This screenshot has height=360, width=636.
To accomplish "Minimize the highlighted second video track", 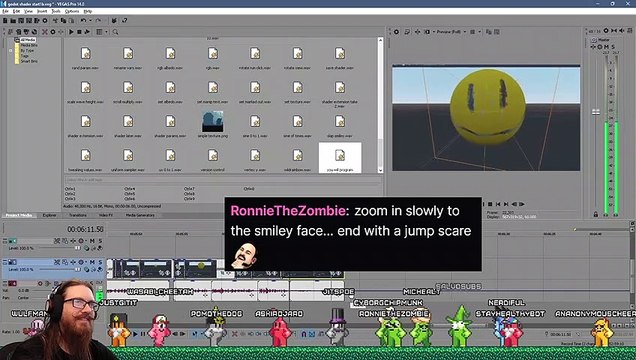I will pos(5,262).
